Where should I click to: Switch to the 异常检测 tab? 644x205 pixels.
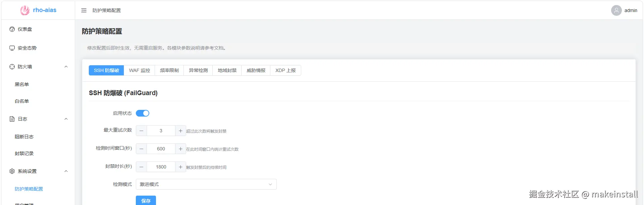click(198, 70)
